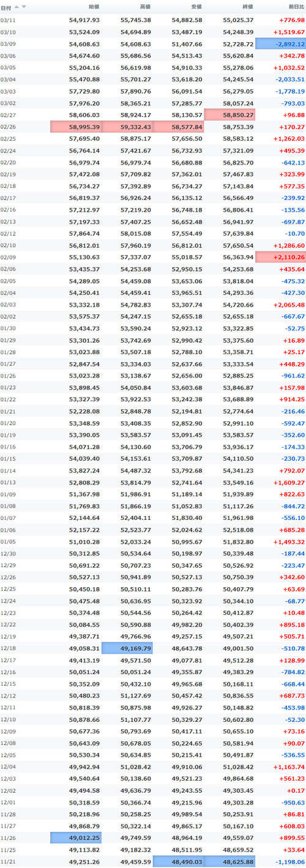306x868 pixels.
Task: Select the blue highlighted -2,892.12 change cell
Action: click(x=280, y=44)
